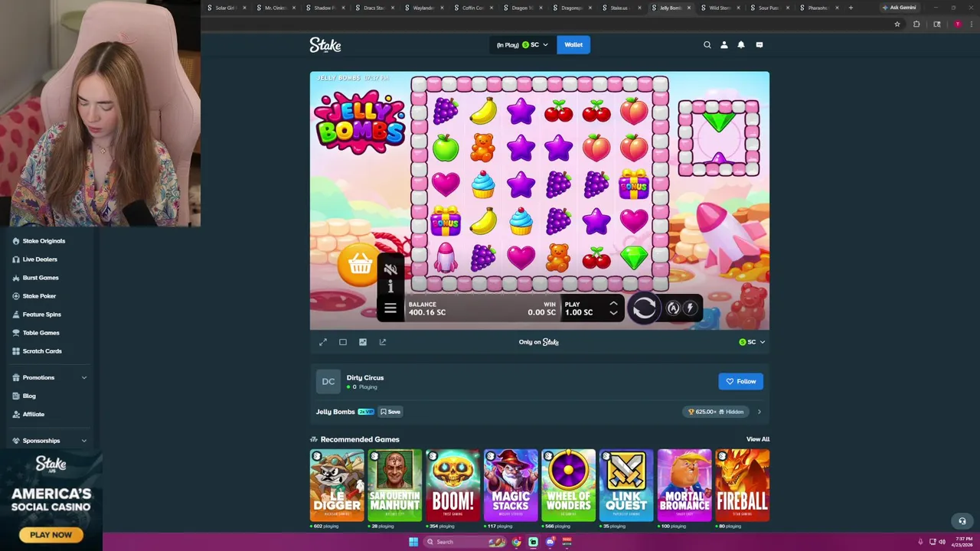
Task: Open the live stats chart icon
Action: click(x=363, y=342)
